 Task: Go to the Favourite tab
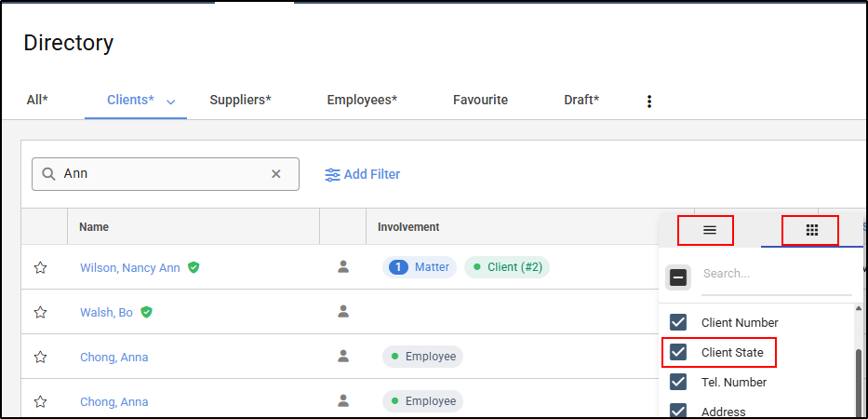click(480, 100)
